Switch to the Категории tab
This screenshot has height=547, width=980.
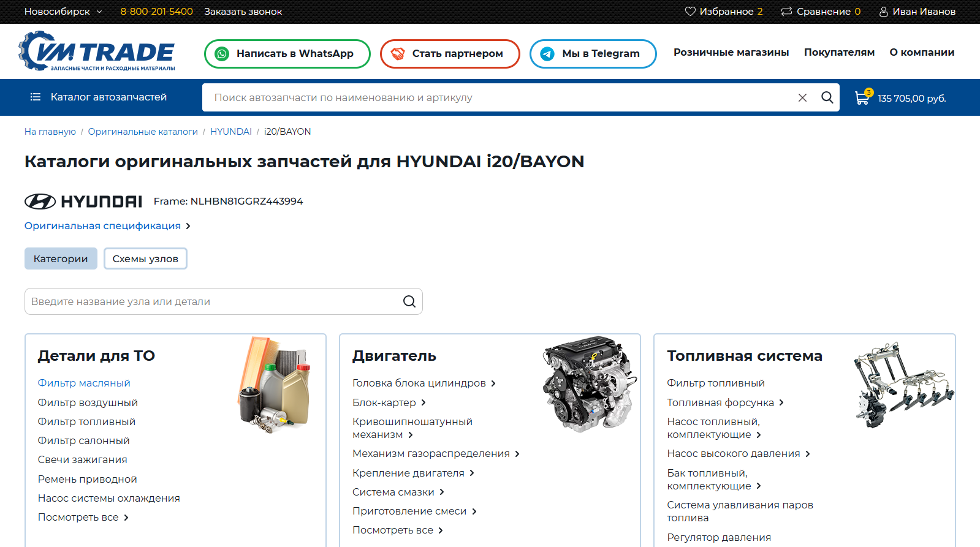tap(61, 258)
